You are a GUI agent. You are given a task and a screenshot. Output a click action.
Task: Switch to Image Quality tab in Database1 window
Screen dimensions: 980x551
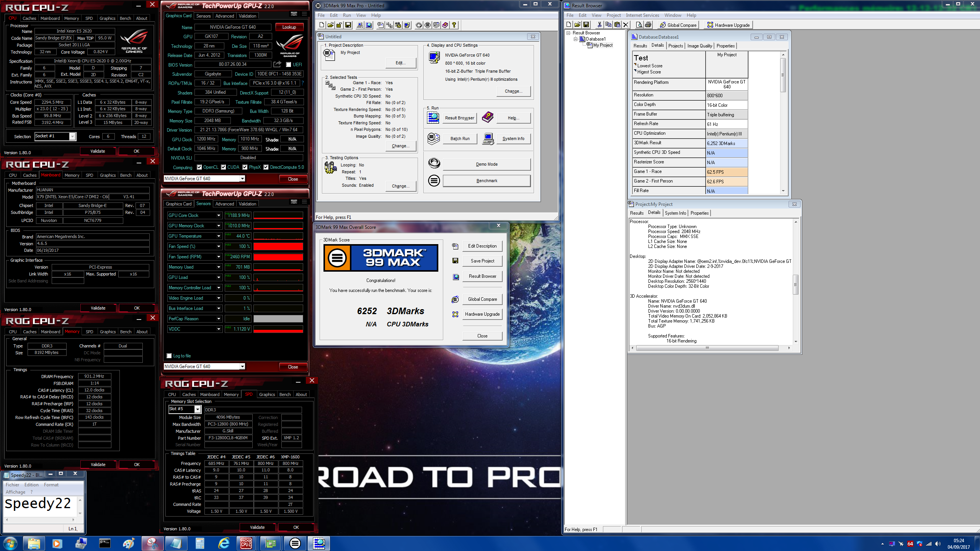pyautogui.click(x=699, y=46)
